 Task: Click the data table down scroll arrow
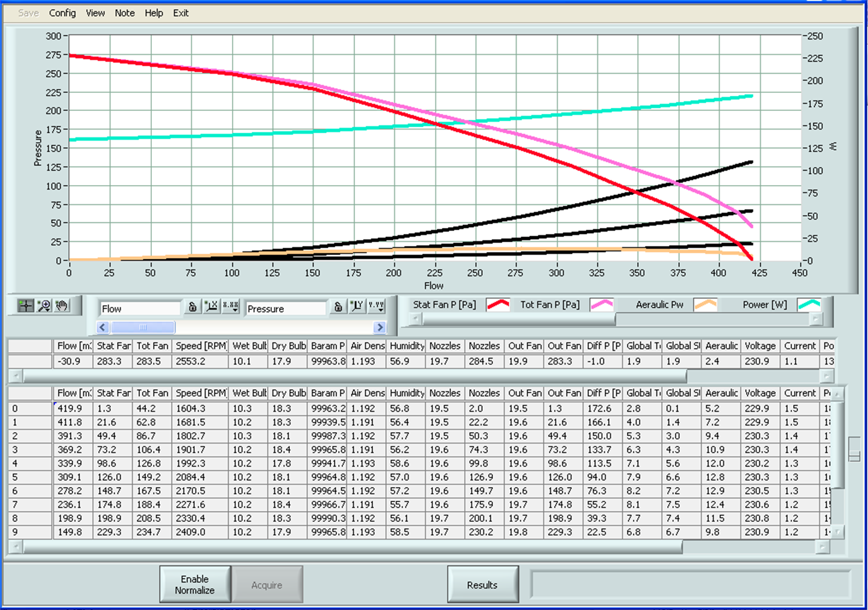click(837, 532)
